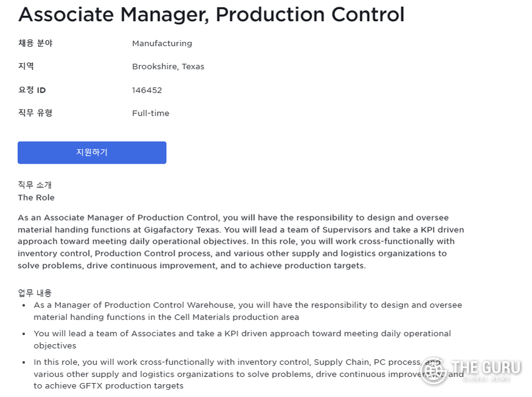Click the bullet marker before 'As a Manager'
Viewport: 532px width, 397px height.
tap(24, 305)
